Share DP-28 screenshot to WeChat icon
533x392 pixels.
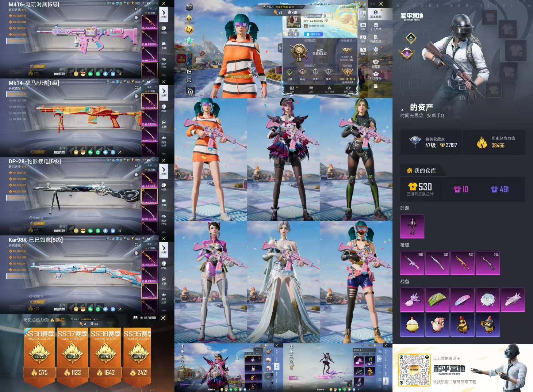(x=90, y=230)
